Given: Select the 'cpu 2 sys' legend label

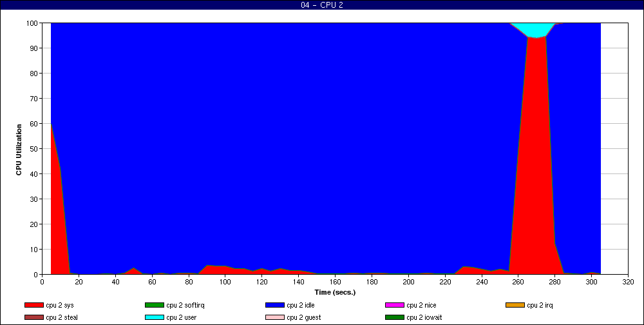Looking at the screenshot, I should tap(60, 305).
